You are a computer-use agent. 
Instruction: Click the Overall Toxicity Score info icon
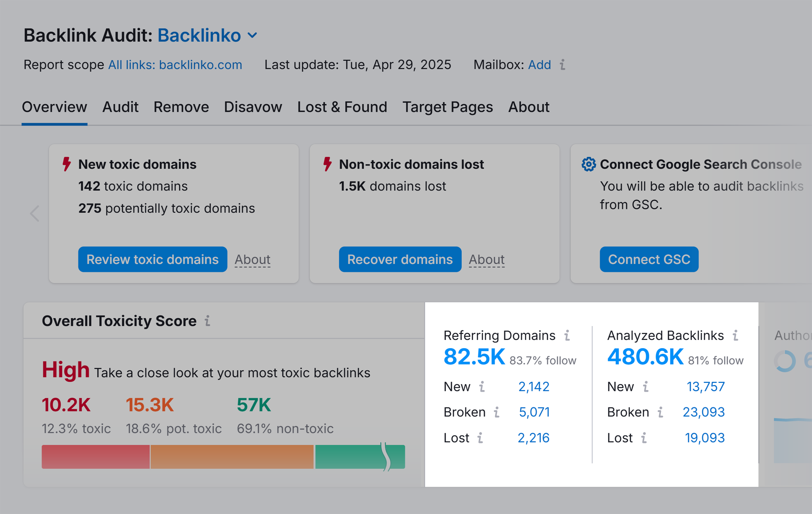(207, 320)
